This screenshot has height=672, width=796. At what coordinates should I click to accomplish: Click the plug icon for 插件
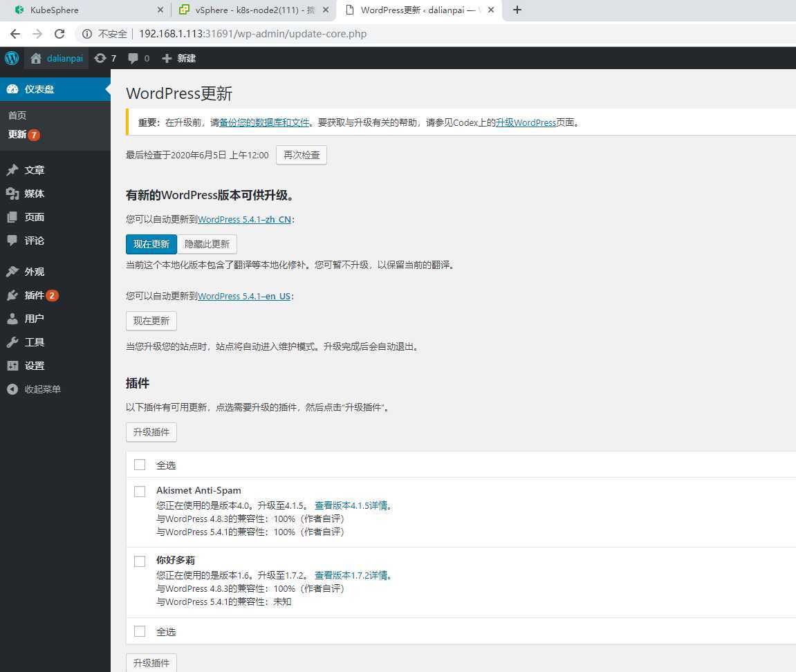point(12,295)
